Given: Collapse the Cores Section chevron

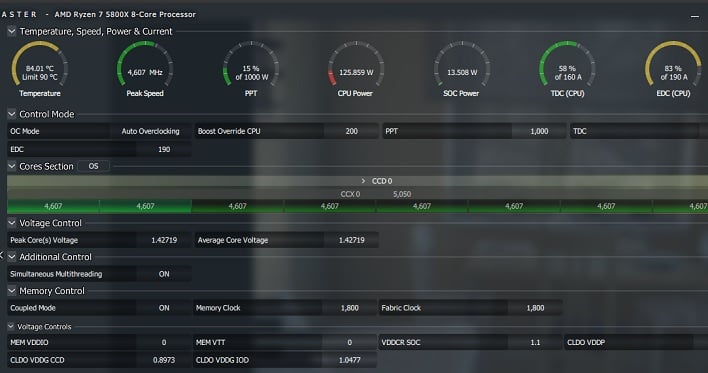Looking at the screenshot, I should click(12, 166).
